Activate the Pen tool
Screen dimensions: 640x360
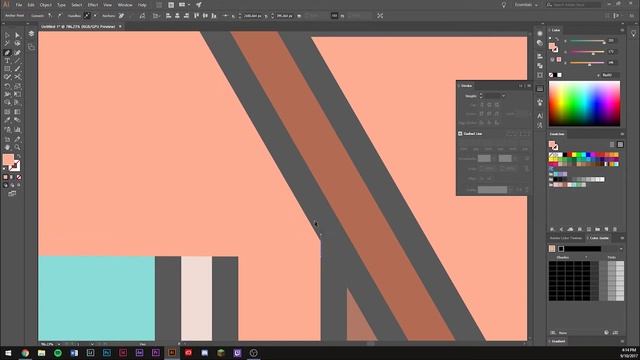pyautogui.click(x=7, y=53)
